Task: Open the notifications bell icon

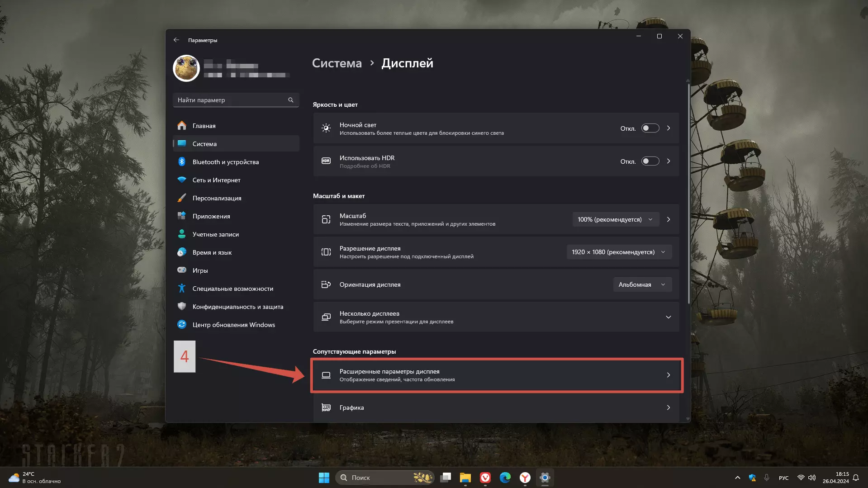Action: click(856, 478)
